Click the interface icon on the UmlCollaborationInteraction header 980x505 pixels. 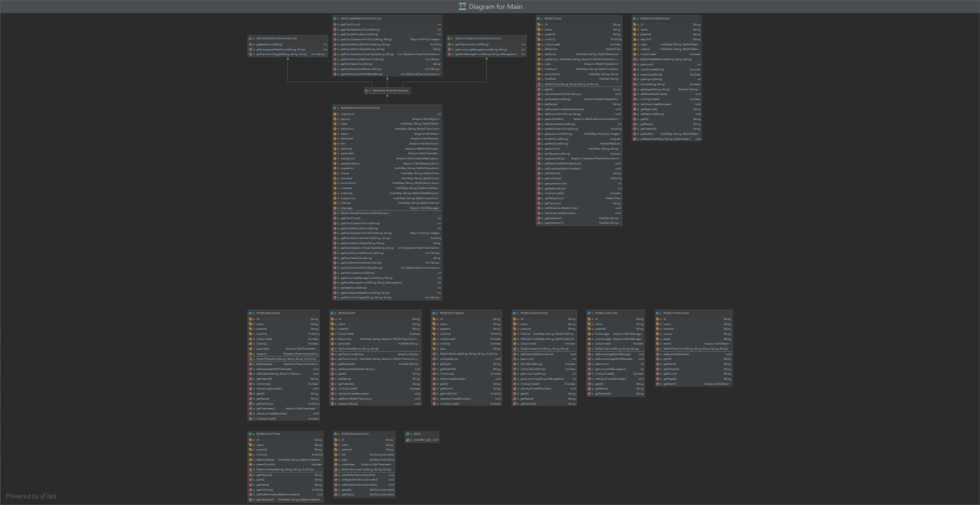(449, 38)
